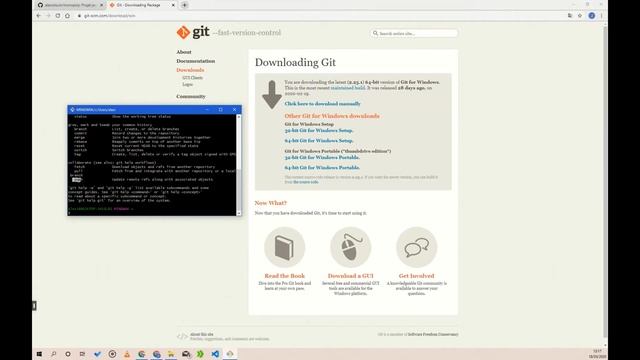The image size is (640, 360).
Task: Close the Git Downloading Package tab
Action: click(173, 5)
